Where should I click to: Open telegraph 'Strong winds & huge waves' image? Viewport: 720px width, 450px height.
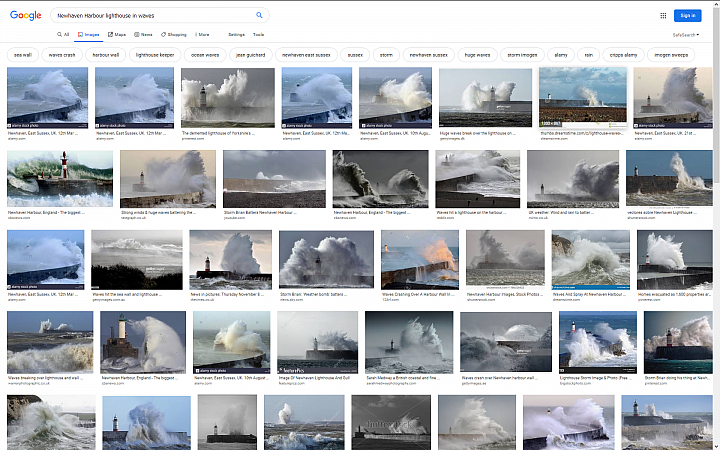(168, 179)
